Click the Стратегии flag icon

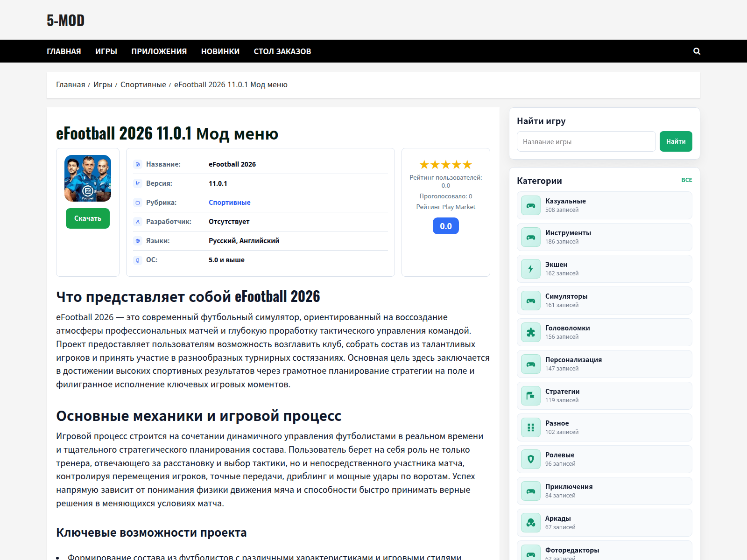(531, 396)
